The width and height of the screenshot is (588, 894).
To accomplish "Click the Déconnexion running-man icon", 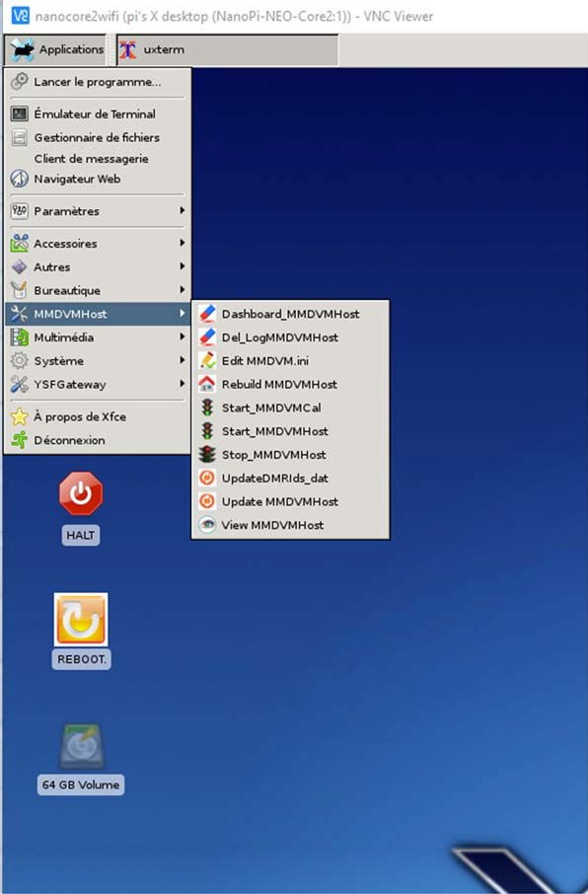I will coord(20,440).
